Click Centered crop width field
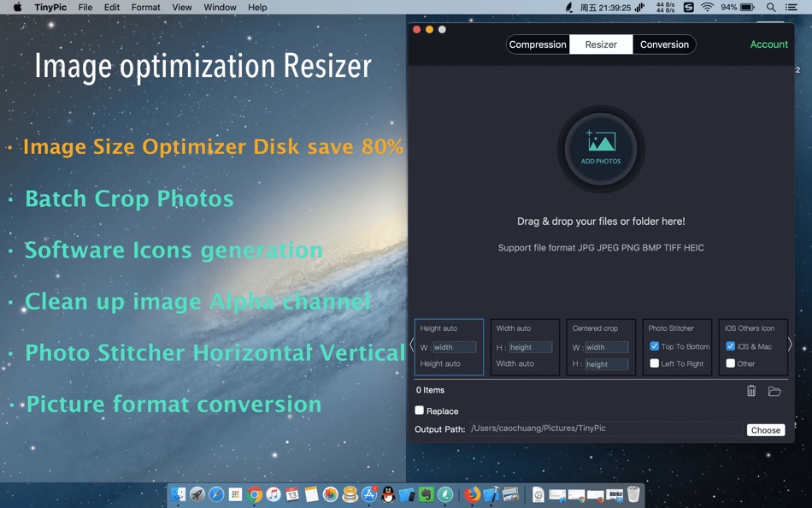The image size is (812, 508). (x=606, y=347)
